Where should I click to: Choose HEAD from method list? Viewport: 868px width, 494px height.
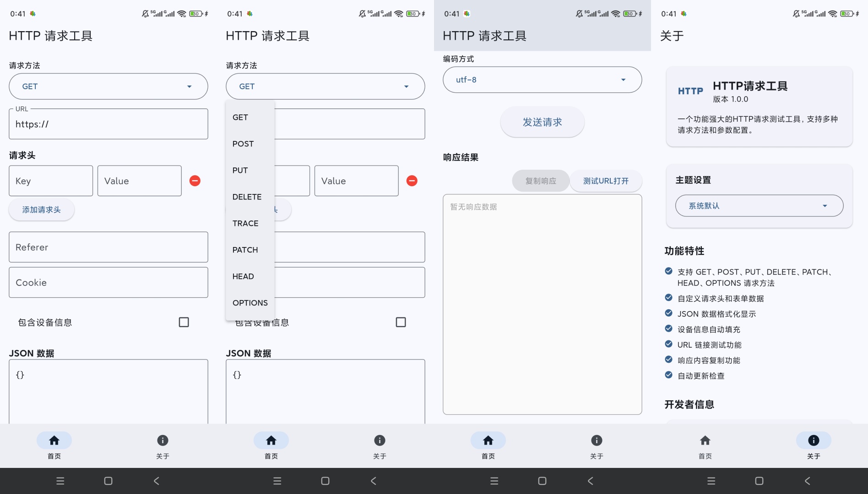coord(250,276)
